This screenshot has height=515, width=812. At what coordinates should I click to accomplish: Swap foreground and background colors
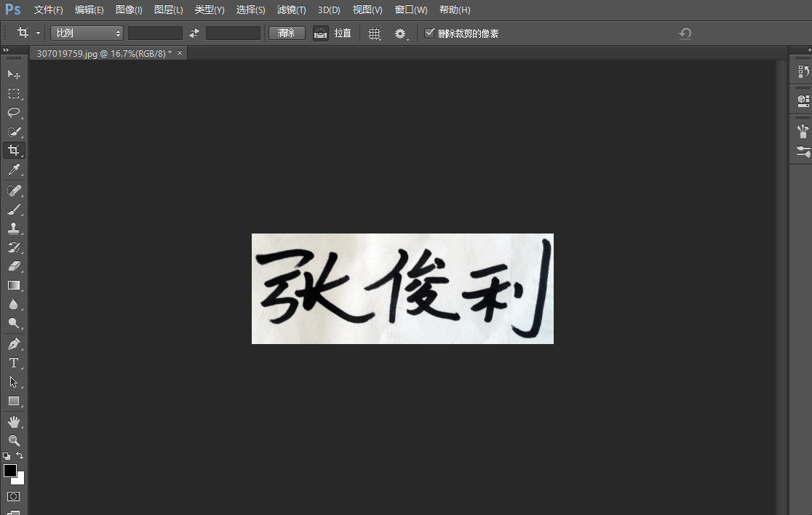pos(20,455)
